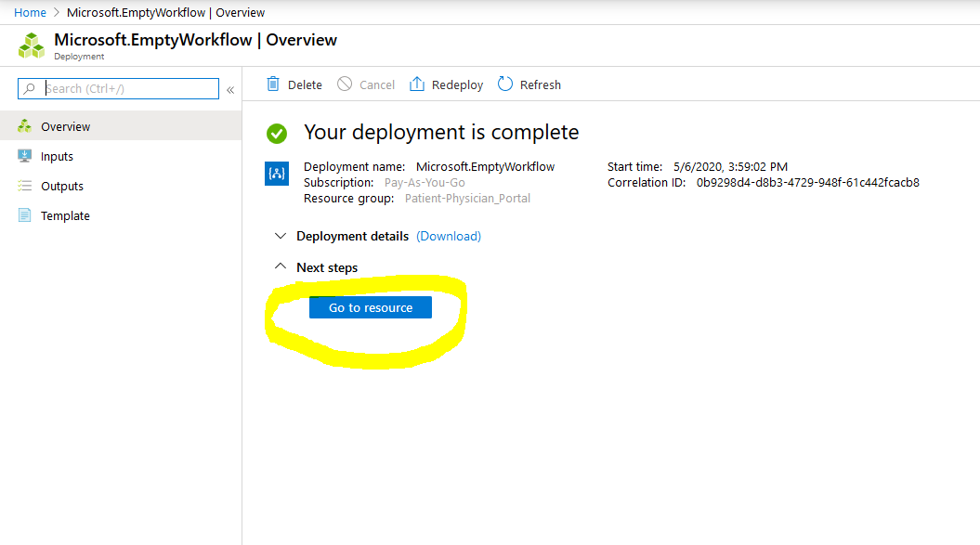Click the Go to resource button

pyautogui.click(x=371, y=307)
